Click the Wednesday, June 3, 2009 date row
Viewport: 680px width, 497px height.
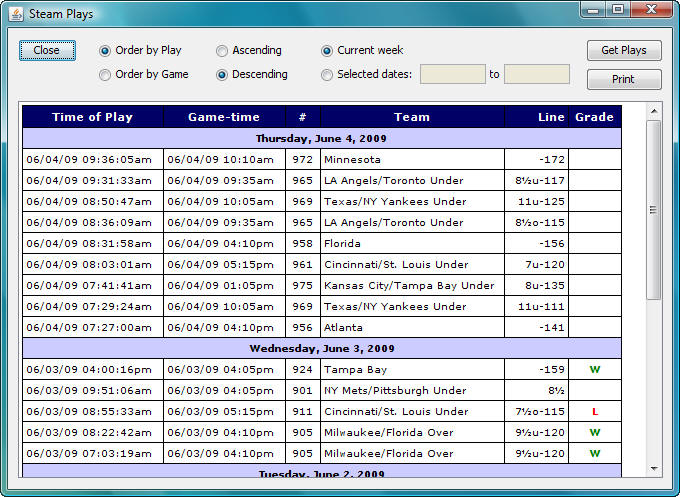coord(321,348)
